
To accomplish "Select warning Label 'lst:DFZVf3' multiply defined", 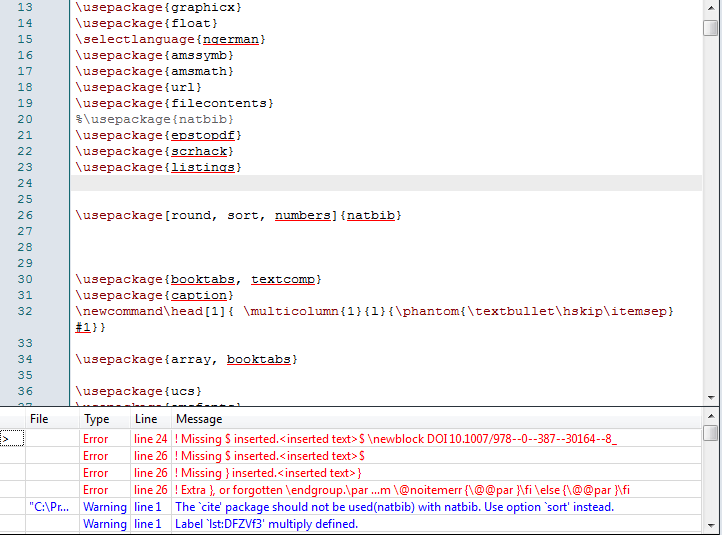I will point(351,524).
